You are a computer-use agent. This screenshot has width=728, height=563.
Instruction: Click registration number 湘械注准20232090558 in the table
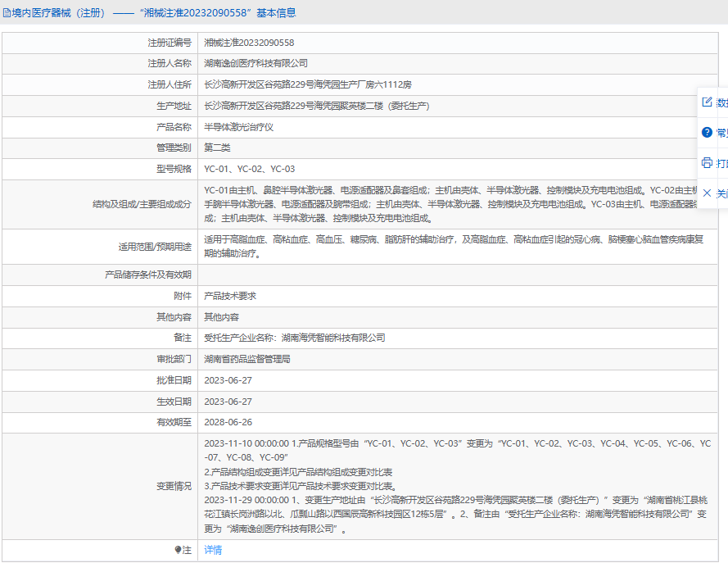click(249, 43)
